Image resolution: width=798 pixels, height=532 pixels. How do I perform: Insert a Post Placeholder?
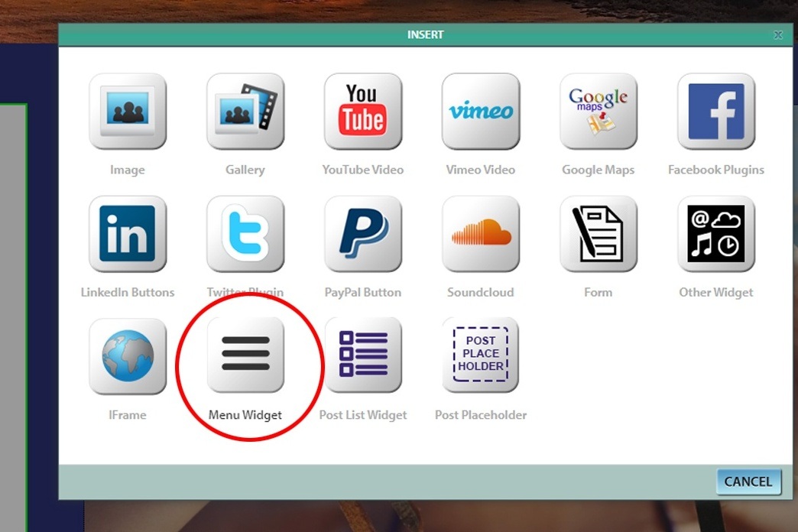(x=480, y=355)
